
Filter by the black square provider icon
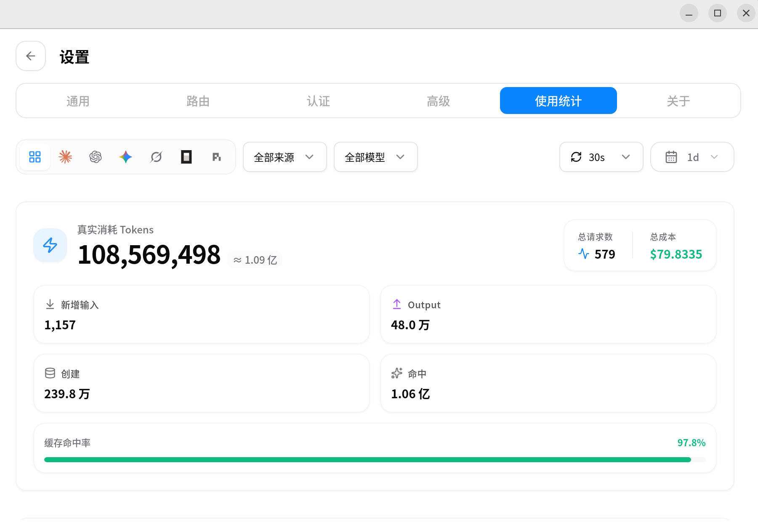[186, 157]
